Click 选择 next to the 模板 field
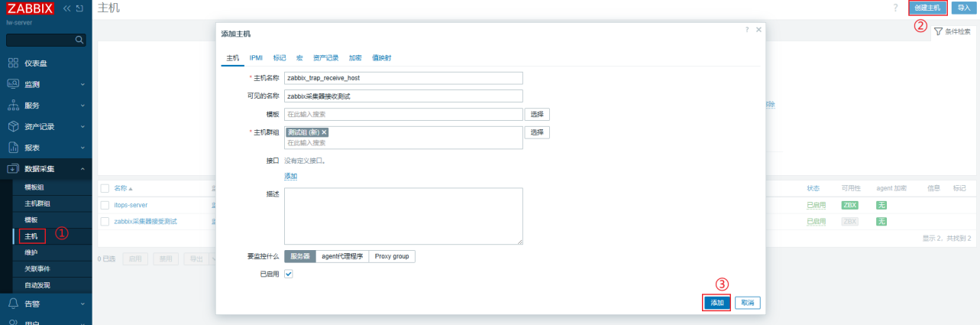980x325 pixels. 537,114
